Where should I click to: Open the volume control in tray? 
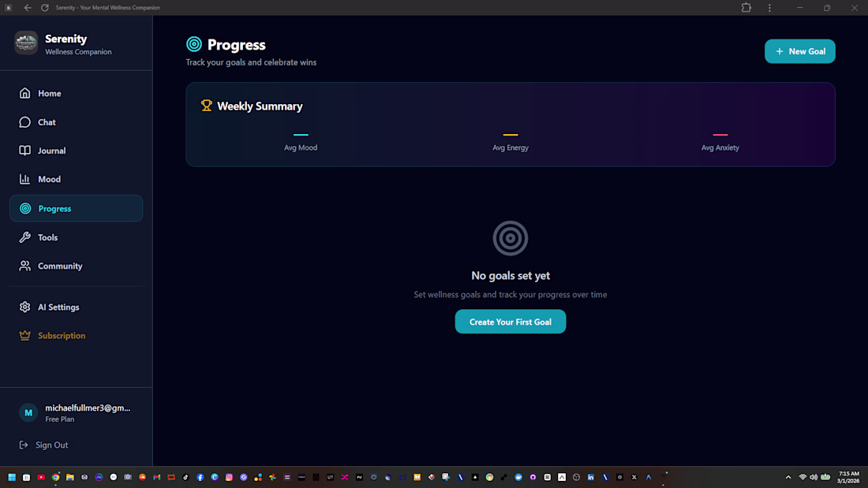[814, 477]
